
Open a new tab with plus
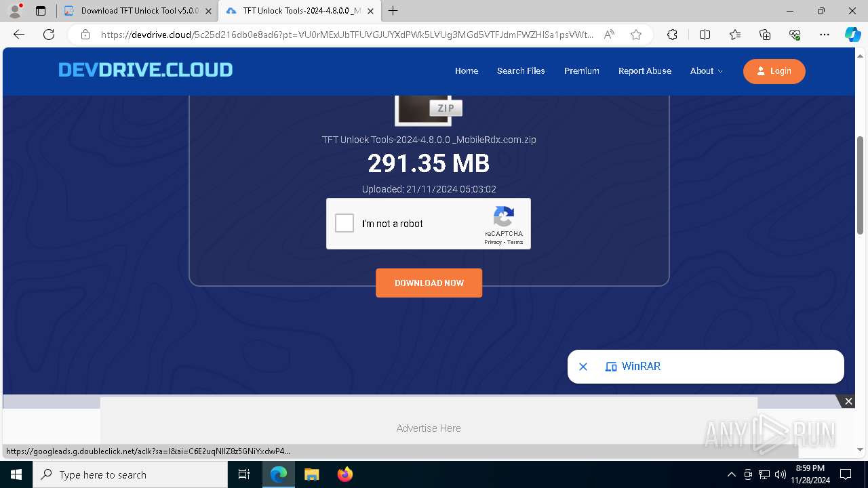(393, 11)
